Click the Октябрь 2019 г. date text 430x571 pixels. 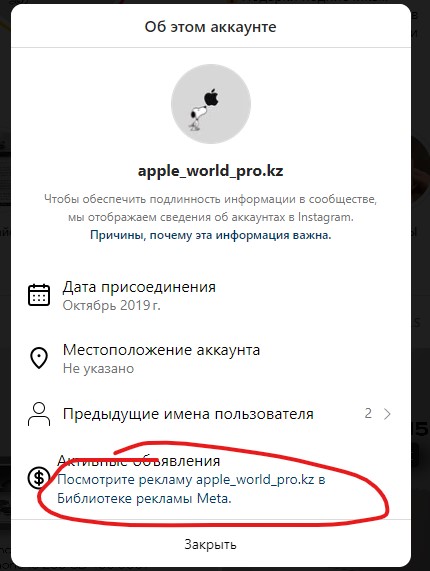[111, 305]
